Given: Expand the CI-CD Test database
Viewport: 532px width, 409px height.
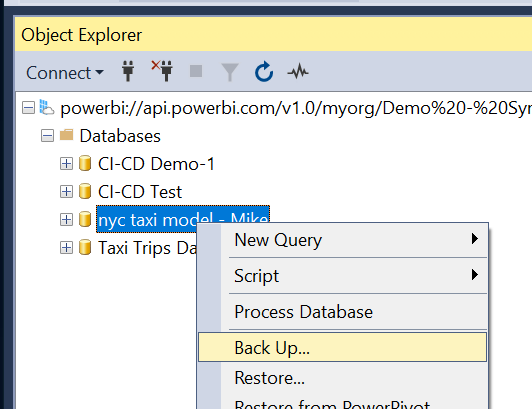Looking at the screenshot, I should tap(66, 192).
